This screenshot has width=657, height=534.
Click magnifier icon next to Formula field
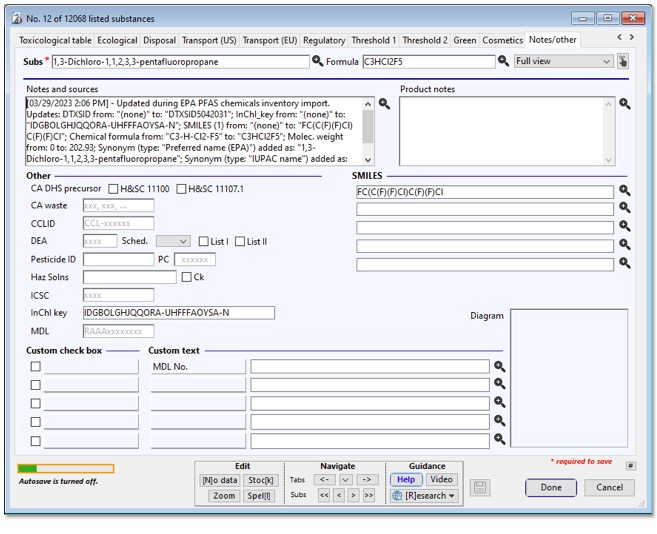[503, 61]
